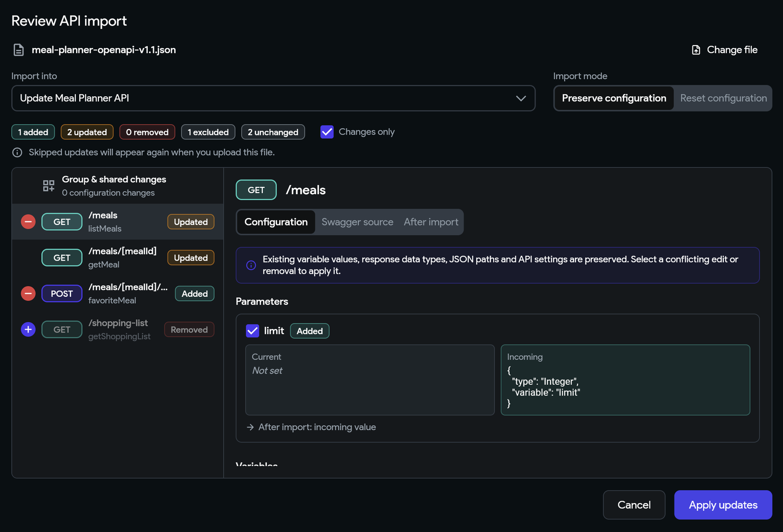Select Reset configuration import mode
The image size is (783, 532).
pyautogui.click(x=723, y=98)
